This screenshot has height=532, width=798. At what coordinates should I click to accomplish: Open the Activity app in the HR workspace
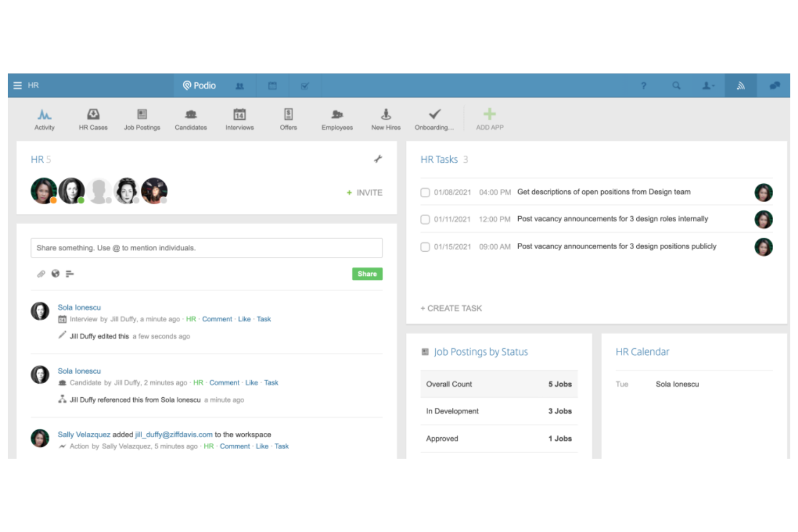click(x=44, y=119)
